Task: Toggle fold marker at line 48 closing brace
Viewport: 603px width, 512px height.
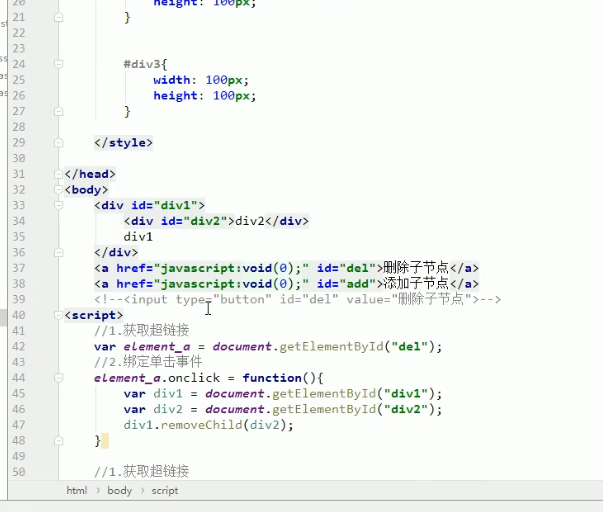Action: click(x=58, y=440)
